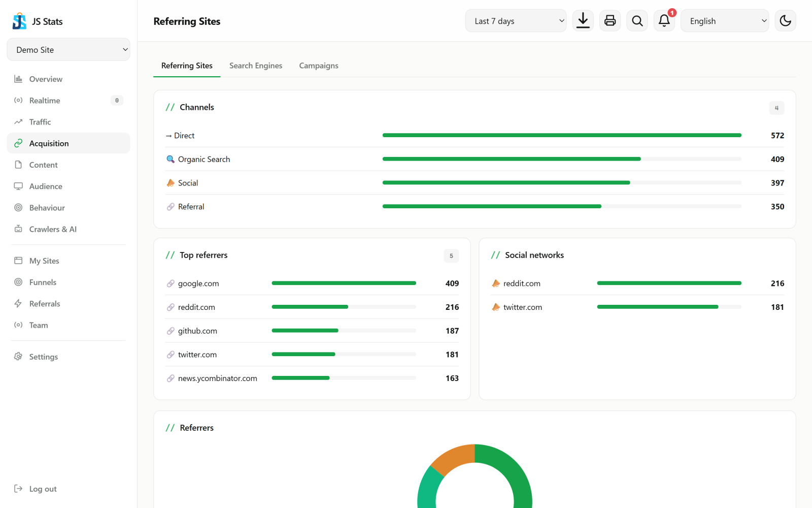
Task: Click the Channels count badge
Action: click(x=776, y=108)
